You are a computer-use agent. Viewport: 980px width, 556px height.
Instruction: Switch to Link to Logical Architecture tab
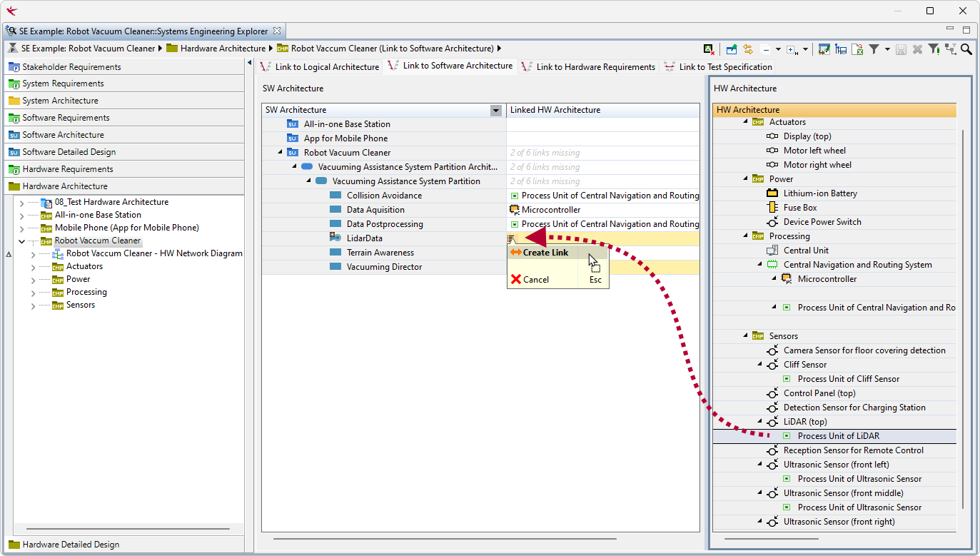[320, 66]
